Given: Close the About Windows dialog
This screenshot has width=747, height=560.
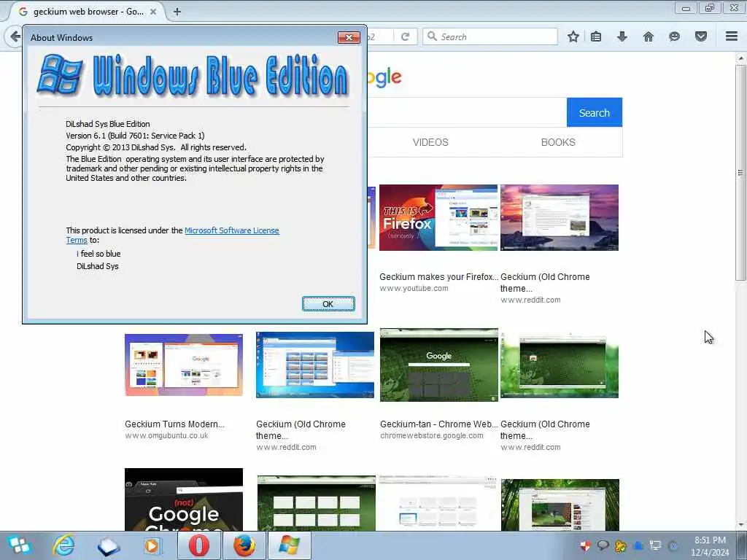Looking at the screenshot, I should tap(349, 38).
